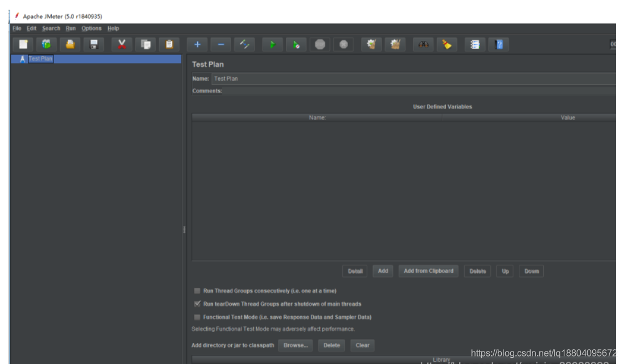The image size is (623, 364).
Task: Create a new test plan via New icon
Action: click(x=23, y=44)
